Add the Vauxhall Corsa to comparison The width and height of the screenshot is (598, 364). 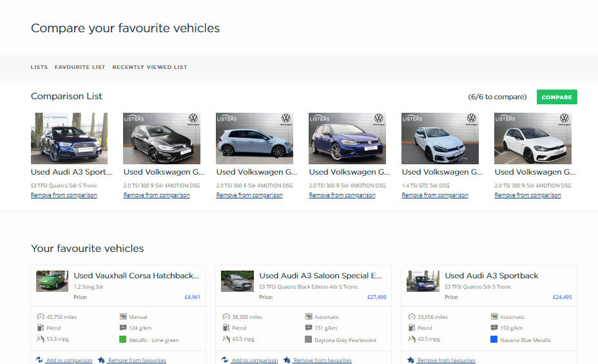[69, 360]
